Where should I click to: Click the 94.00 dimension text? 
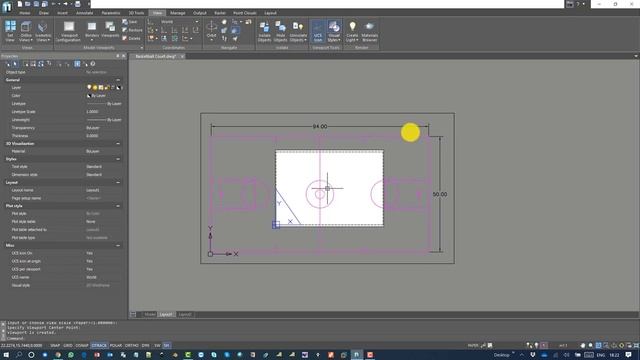pos(320,127)
